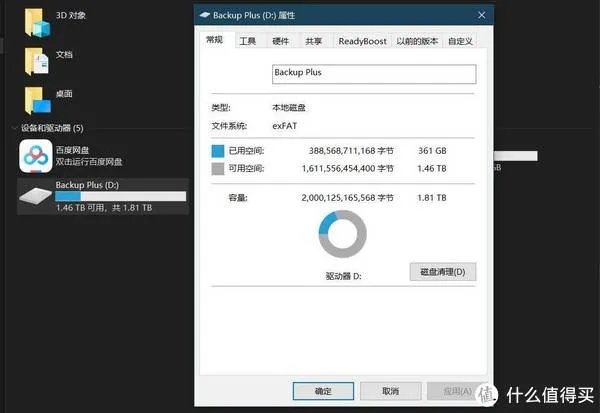The image size is (600, 413).
Task: Click the 取消 button
Action: tap(391, 391)
